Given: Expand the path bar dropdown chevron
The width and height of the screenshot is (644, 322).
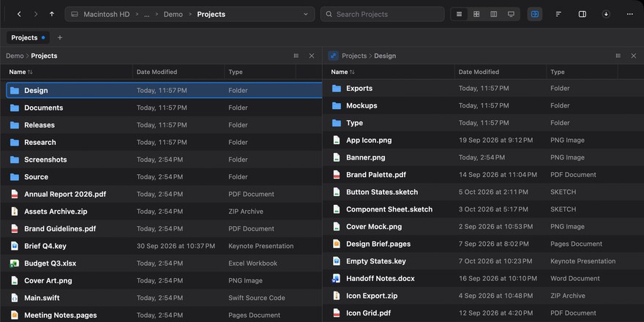Looking at the screenshot, I should 306,14.
